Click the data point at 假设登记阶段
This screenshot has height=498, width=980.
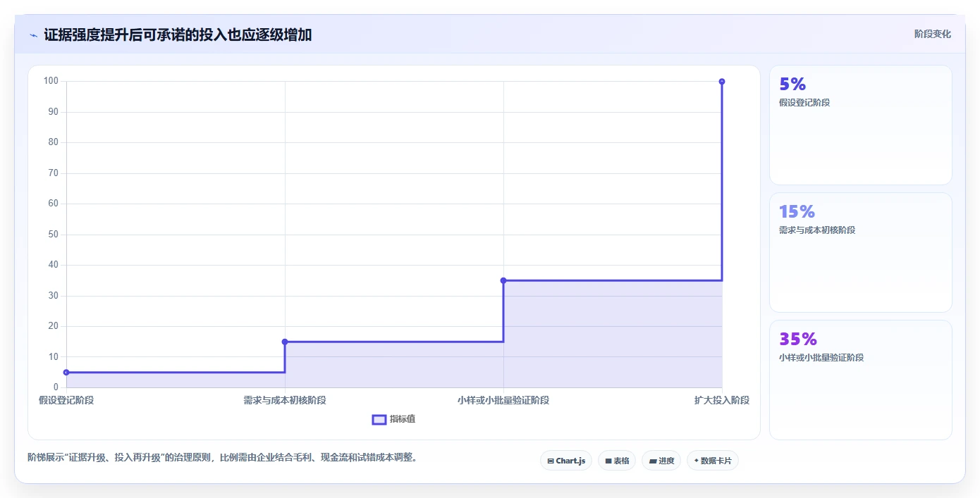[66, 373]
